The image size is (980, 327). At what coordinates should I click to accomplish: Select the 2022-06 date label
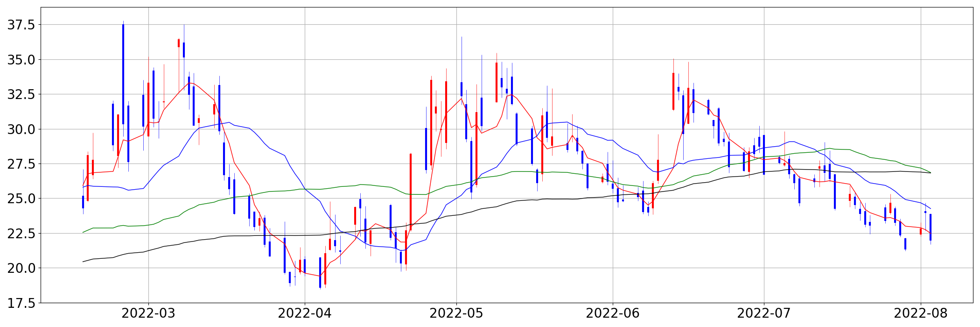[x=613, y=313]
